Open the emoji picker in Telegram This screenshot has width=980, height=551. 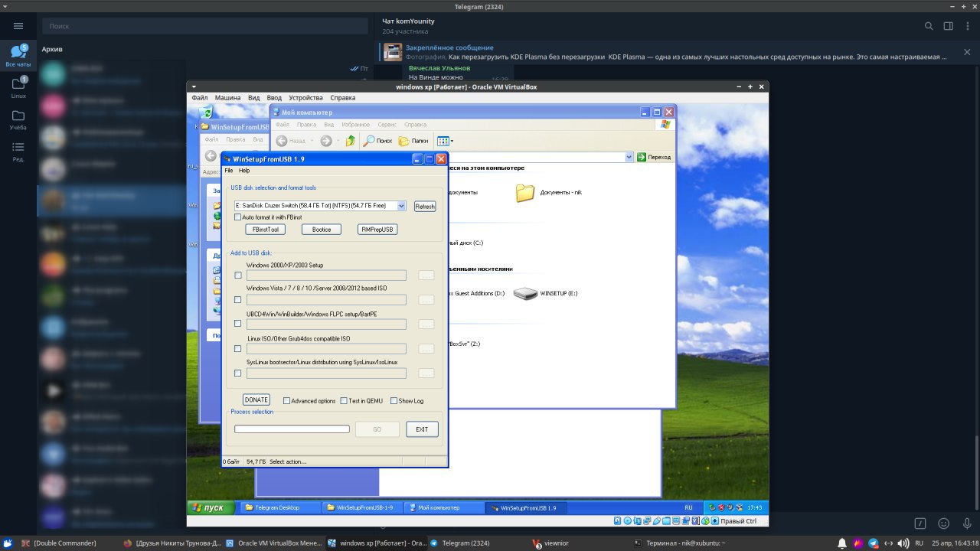[944, 523]
